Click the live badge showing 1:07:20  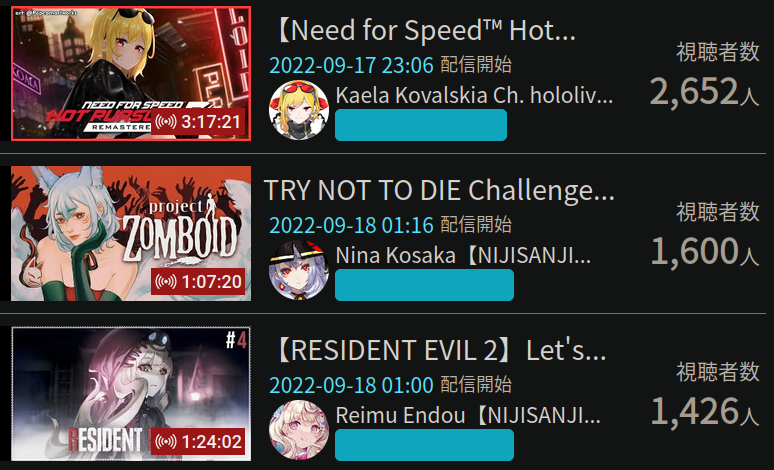click(198, 281)
